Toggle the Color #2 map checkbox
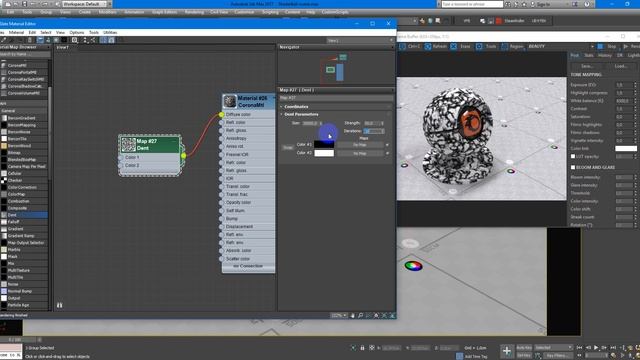 pos(387,153)
